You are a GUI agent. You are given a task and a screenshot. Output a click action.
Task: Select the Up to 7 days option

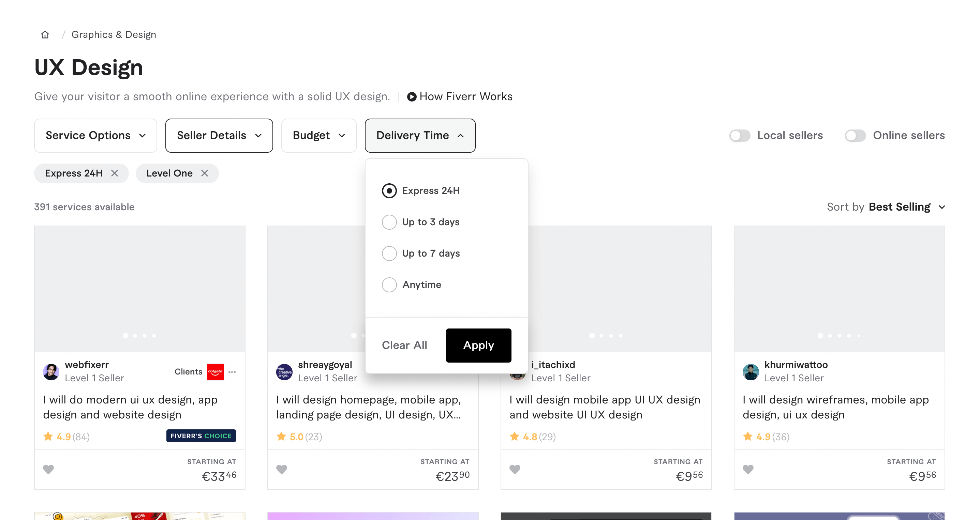tap(389, 253)
